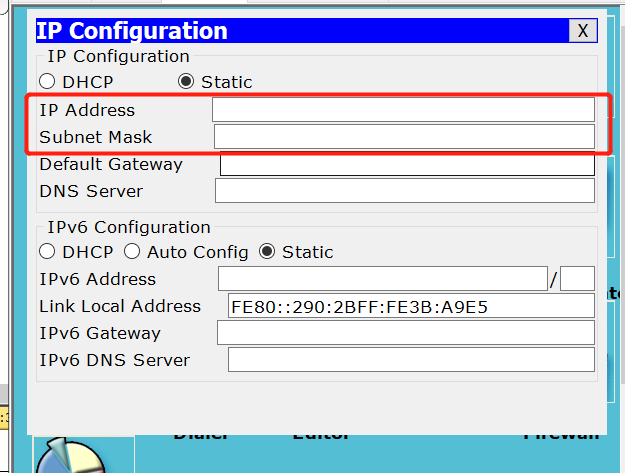The height and width of the screenshot is (473, 625).
Task: Click the blue IP Configuration title bar
Action: point(300,31)
